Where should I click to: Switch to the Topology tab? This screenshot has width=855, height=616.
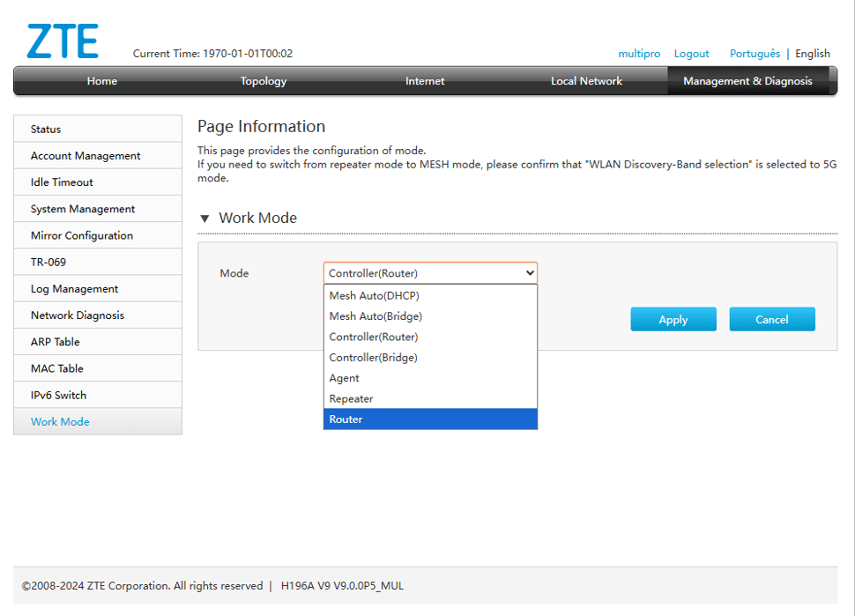tap(264, 81)
